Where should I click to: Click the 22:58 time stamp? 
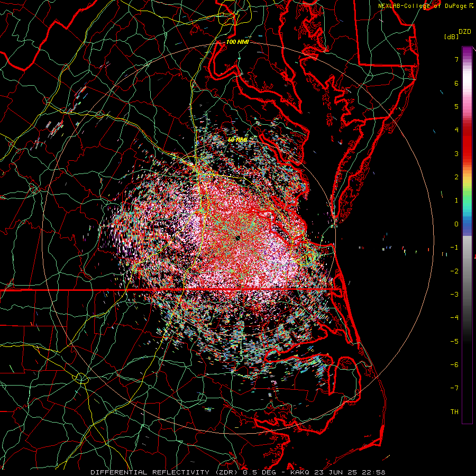(x=375, y=472)
